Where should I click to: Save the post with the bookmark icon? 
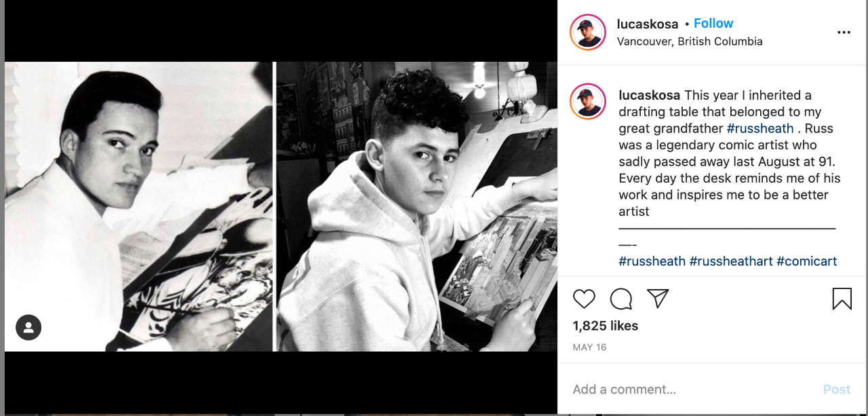click(842, 299)
